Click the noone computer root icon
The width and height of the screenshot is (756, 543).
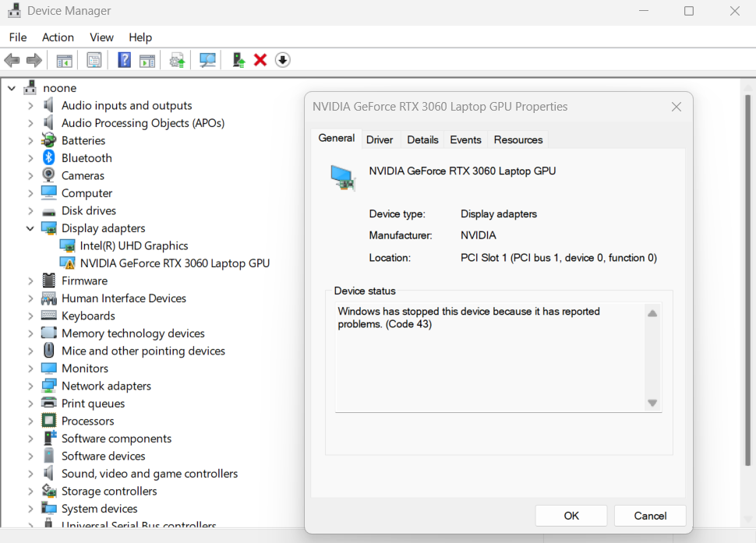(30, 88)
